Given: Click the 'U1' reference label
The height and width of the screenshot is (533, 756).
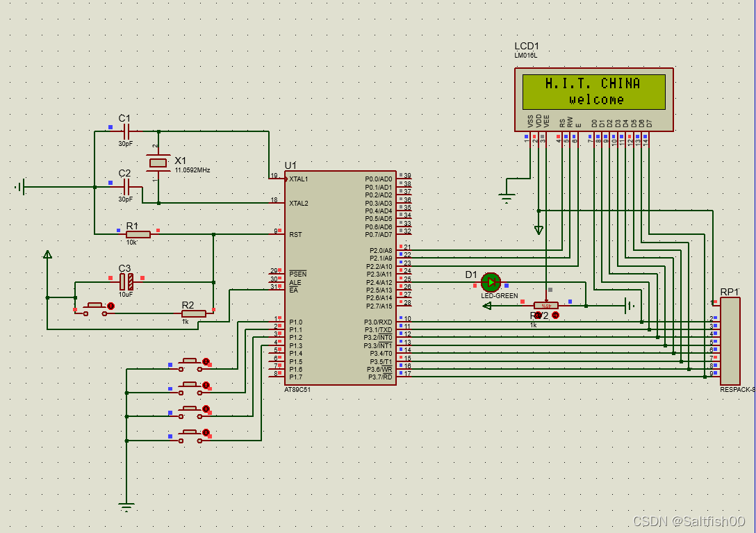Looking at the screenshot, I should (290, 165).
